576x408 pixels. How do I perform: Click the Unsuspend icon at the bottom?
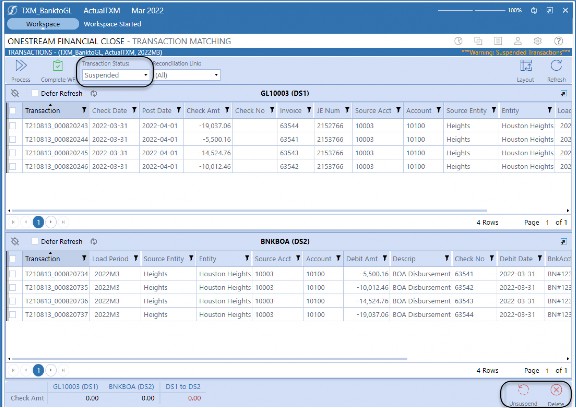[523, 390]
